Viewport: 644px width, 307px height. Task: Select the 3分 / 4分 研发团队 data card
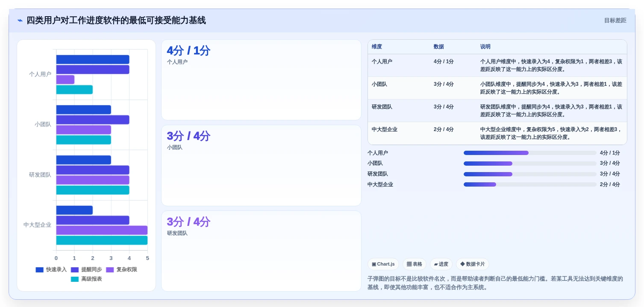click(261, 251)
